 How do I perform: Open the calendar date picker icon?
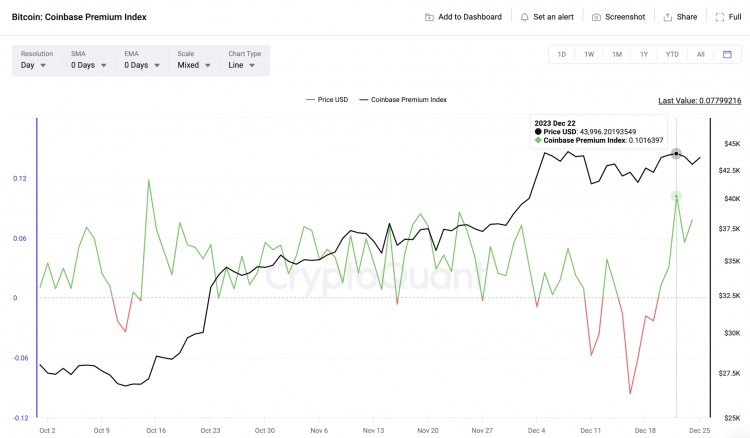coord(728,54)
